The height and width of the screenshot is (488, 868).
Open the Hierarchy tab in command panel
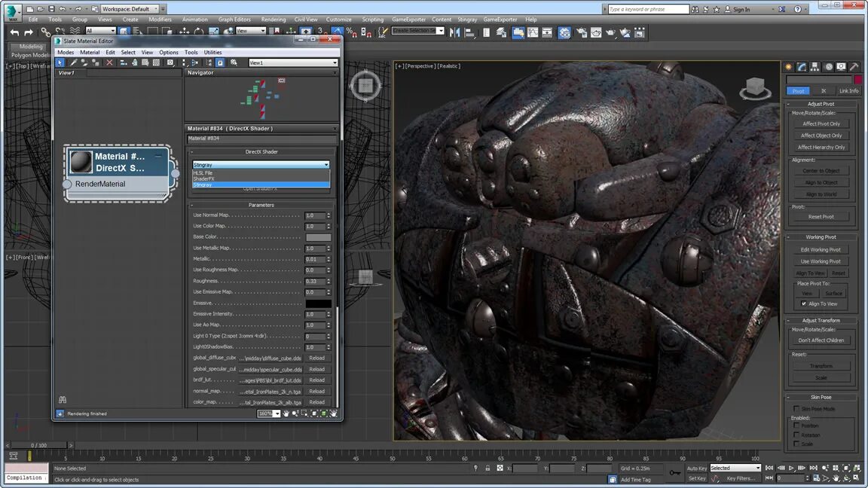pyautogui.click(x=815, y=66)
